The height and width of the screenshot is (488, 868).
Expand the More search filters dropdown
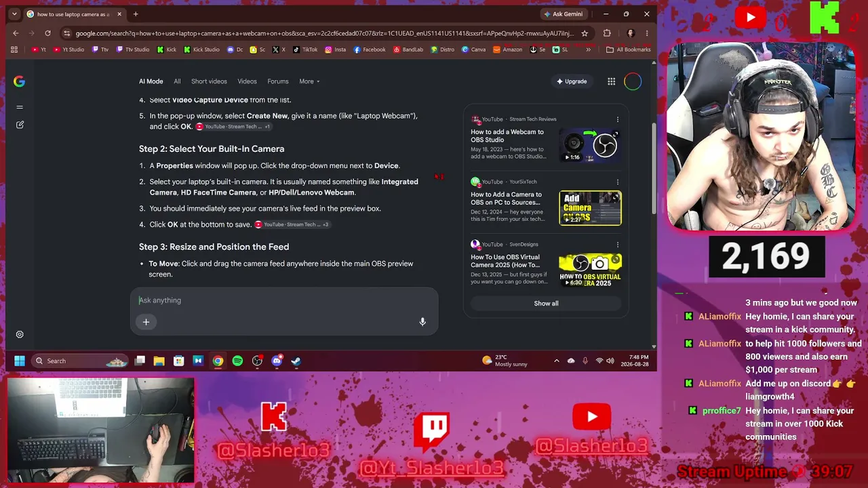point(310,81)
